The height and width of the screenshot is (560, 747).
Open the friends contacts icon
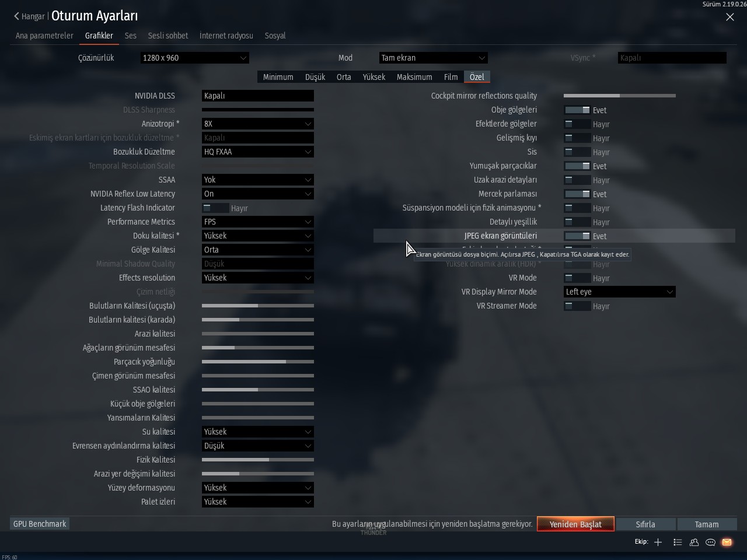[x=694, y=542]
